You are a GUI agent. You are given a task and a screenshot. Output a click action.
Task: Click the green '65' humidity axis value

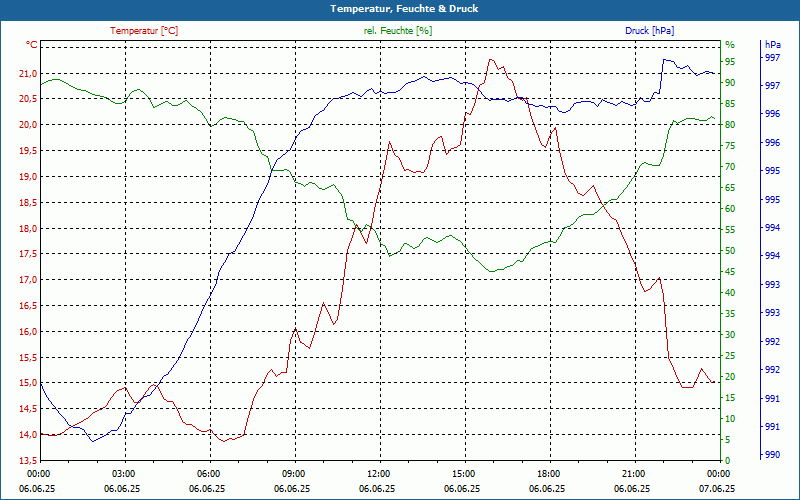[730, 188]
